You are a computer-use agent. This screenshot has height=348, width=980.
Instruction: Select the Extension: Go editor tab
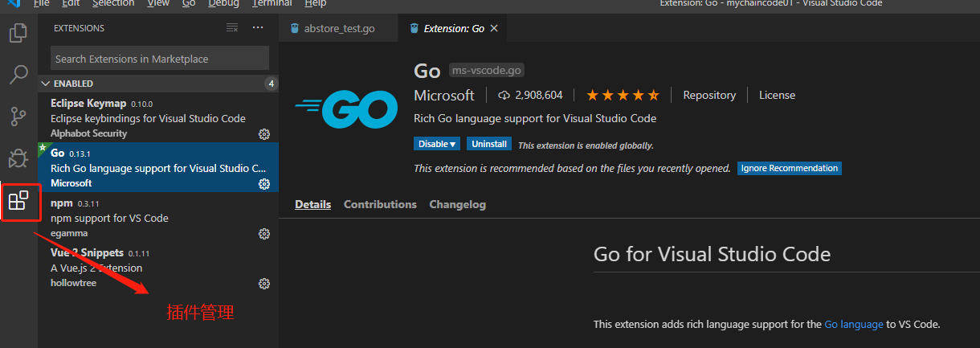[x=454, y=28]
